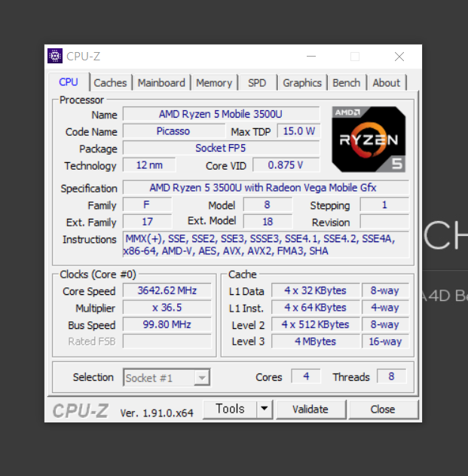
Task: Click the Close button at bottom
Action: click(383, 409)
